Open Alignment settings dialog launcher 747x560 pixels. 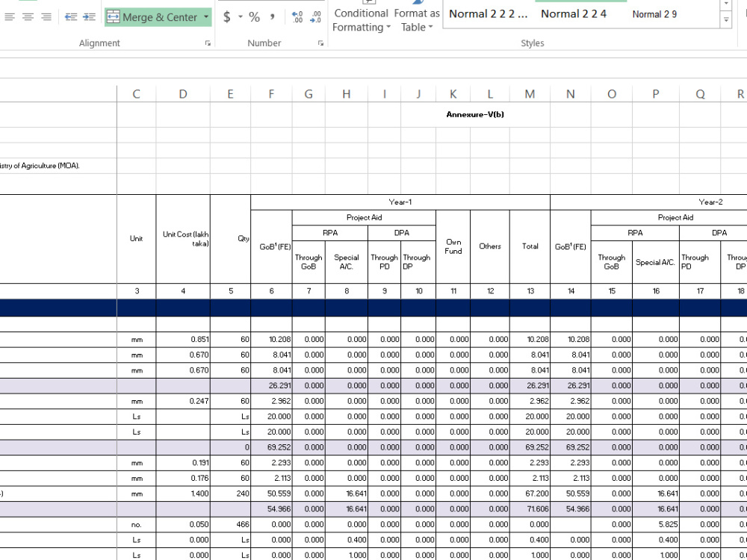click(208, 43)
